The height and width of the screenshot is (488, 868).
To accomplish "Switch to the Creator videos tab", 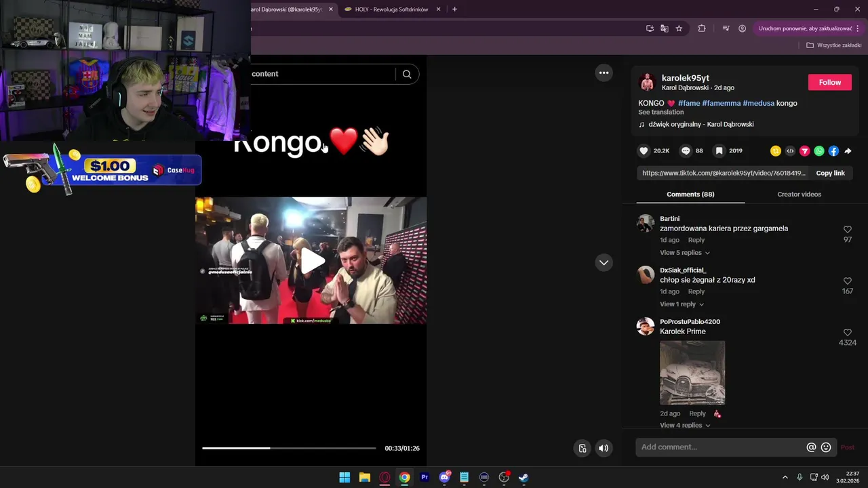I will (x=799, y=195).
